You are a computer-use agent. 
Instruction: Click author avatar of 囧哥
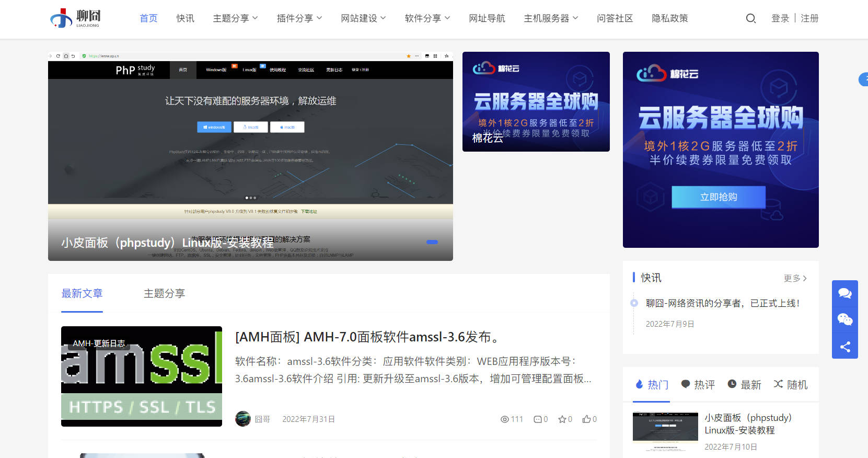point(243,419)
